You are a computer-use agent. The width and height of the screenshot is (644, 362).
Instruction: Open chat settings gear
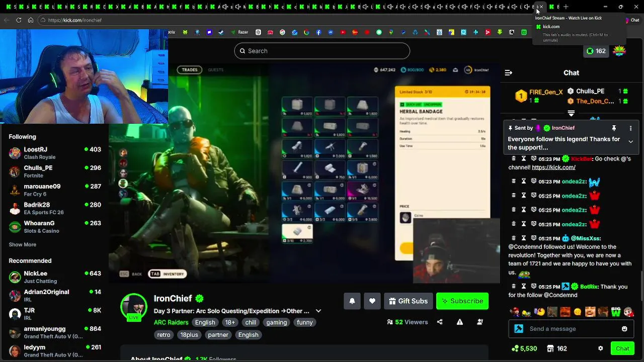click(x=600, y=348)
